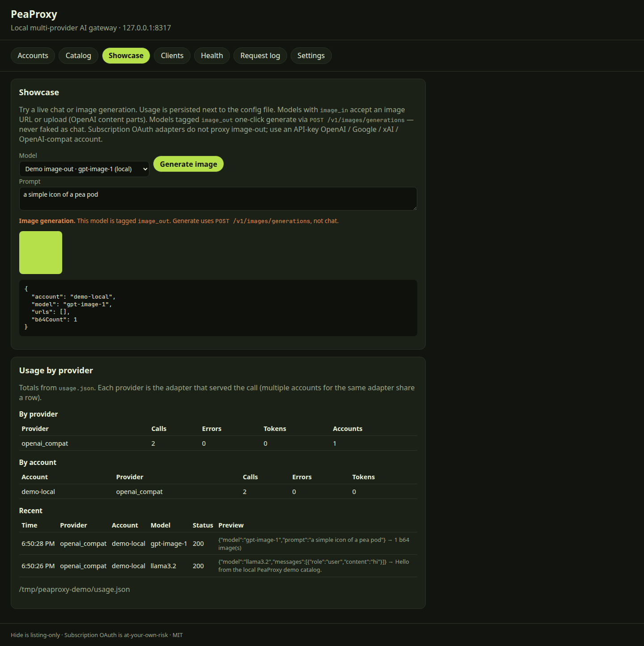644x646 pixels.
Task: Click the Calls column header in By provider table
Action: pyautogui.click(x=159, y=429)
